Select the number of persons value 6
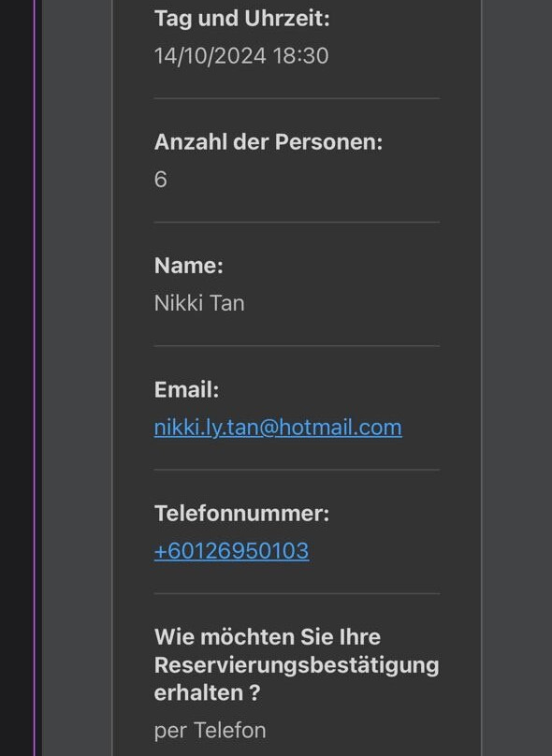Image resolution: width=552 pixels, height=756 pixels. point(161,180)
